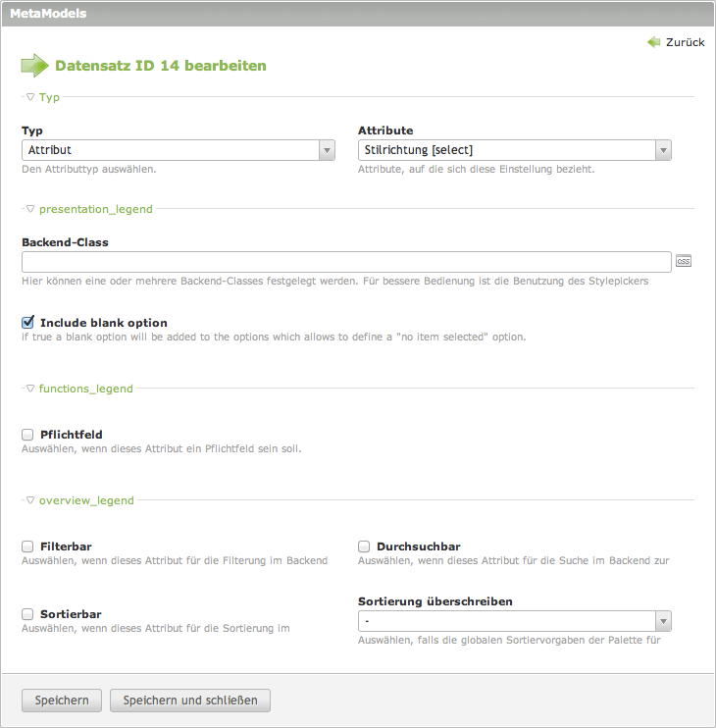
Task: Open the CSS stylepicker icon
Action: click(x=684, y=261)
